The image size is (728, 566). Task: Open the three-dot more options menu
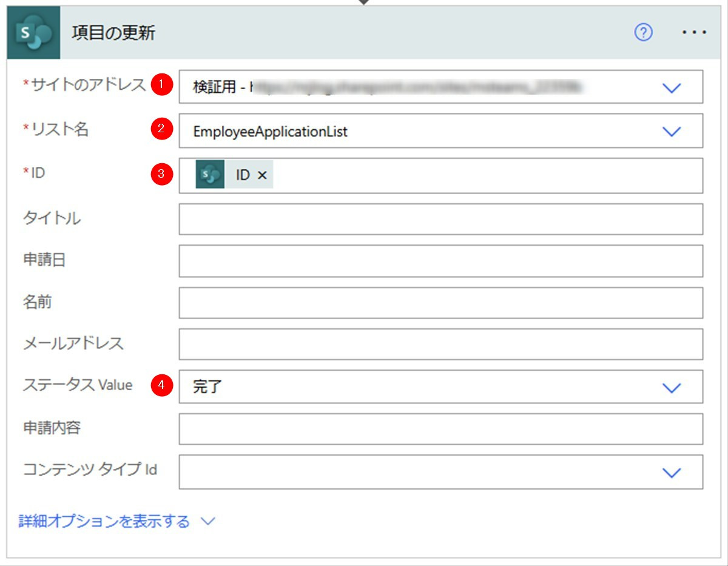click(694, 33)
